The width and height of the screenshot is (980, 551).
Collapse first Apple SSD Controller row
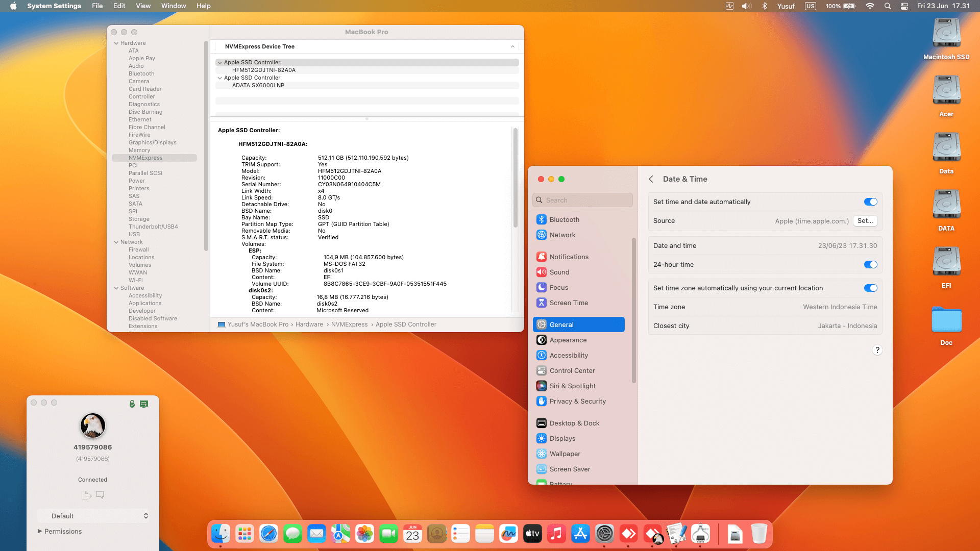tap(220, 63)
